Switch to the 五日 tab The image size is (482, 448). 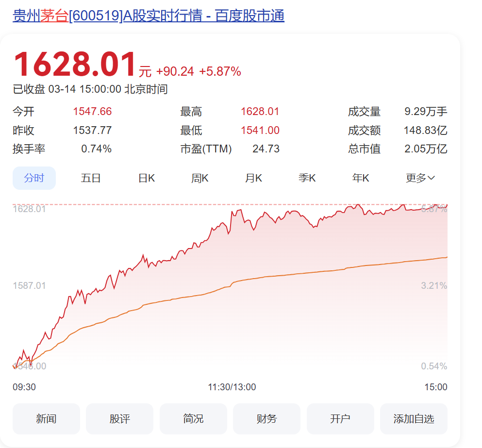click(91, 178)
